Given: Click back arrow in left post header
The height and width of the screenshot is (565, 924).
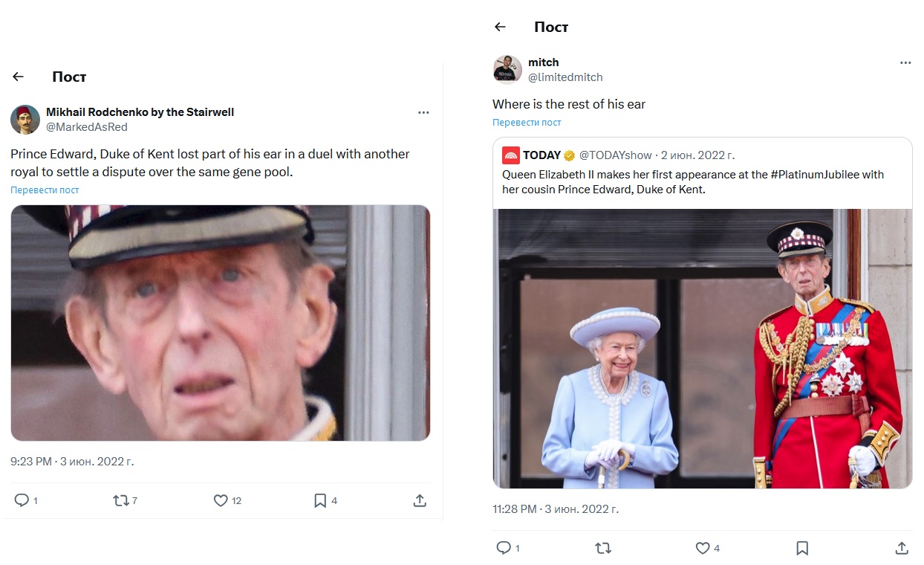Looking at the screenshot, I should coord(19,77).
